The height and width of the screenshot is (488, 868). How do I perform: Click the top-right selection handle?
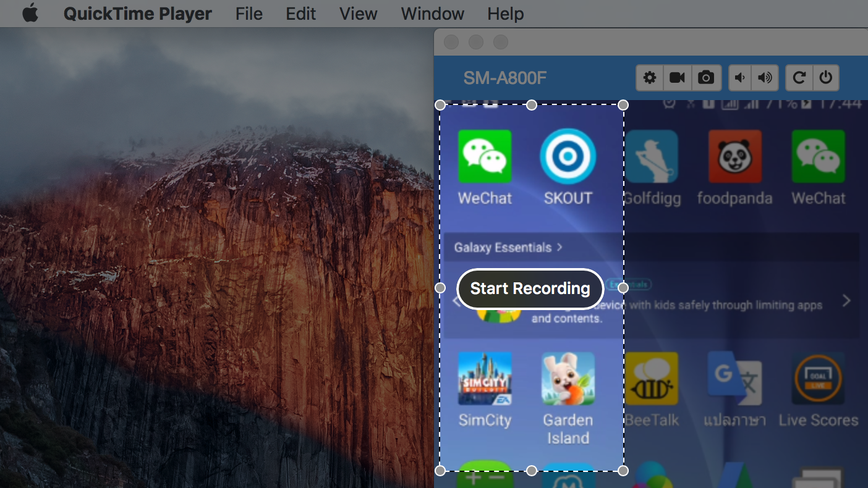click(623, 105)
